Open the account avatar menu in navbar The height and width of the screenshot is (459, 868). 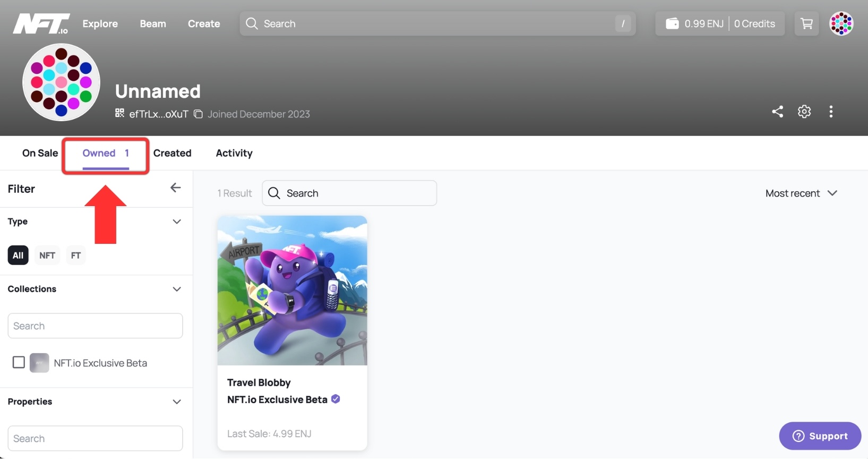(841, 23)
